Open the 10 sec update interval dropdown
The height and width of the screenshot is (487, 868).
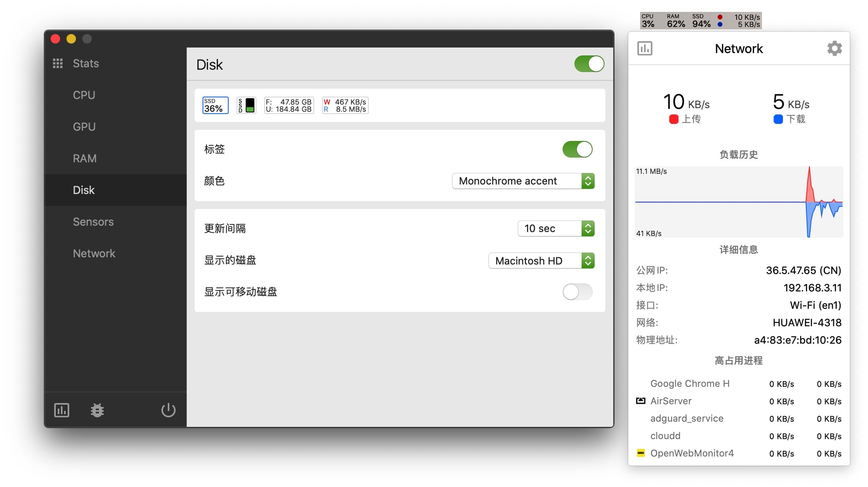click(x=556, y=228)
